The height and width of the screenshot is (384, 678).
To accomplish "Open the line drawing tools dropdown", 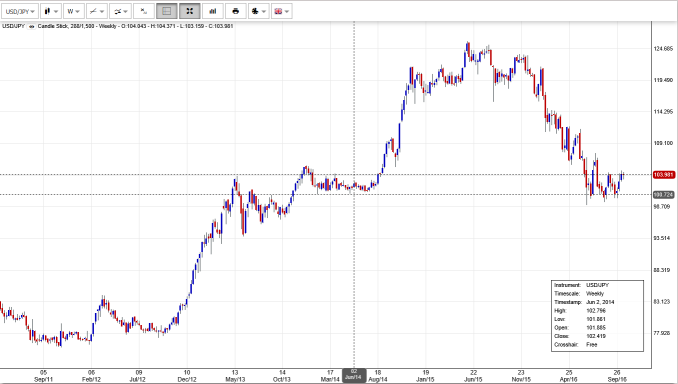I will pos(97,11).
